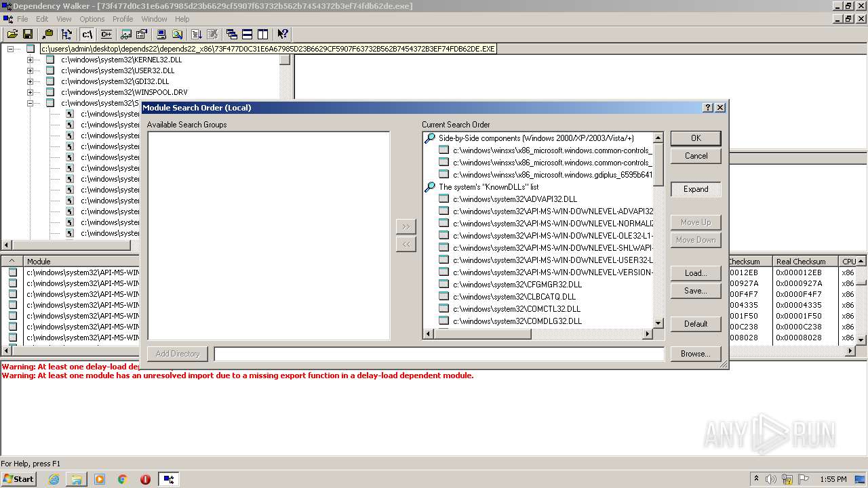Image resolution: width=868 pixels, height=488 pixels.
Task: Click Real Checksum value 0x0000F4F7
Action: point(799,294)
